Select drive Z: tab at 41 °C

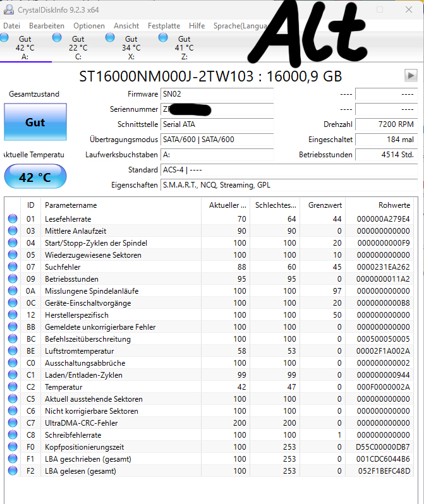[x=185, y=47]
